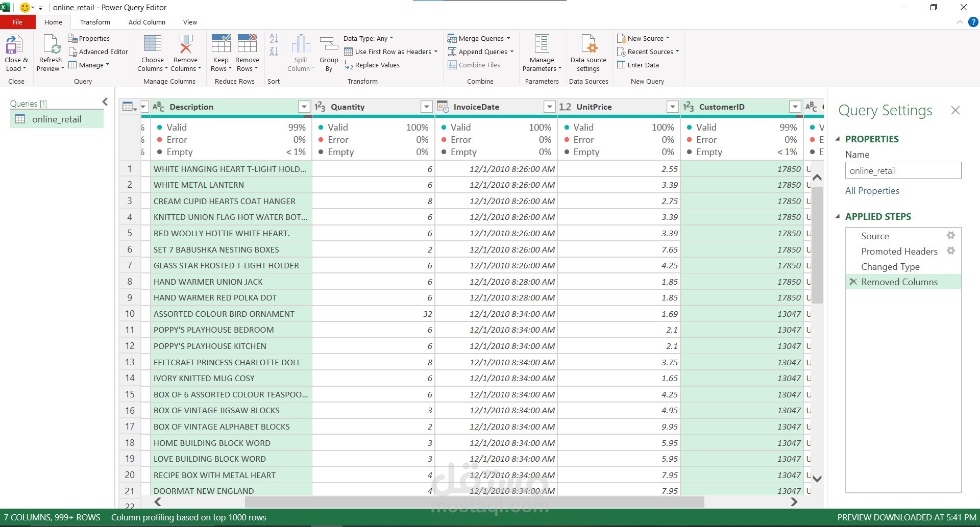Click Replace Values in Transform group
The height and width of the screenshot is (527, 980).
point(372,65)
